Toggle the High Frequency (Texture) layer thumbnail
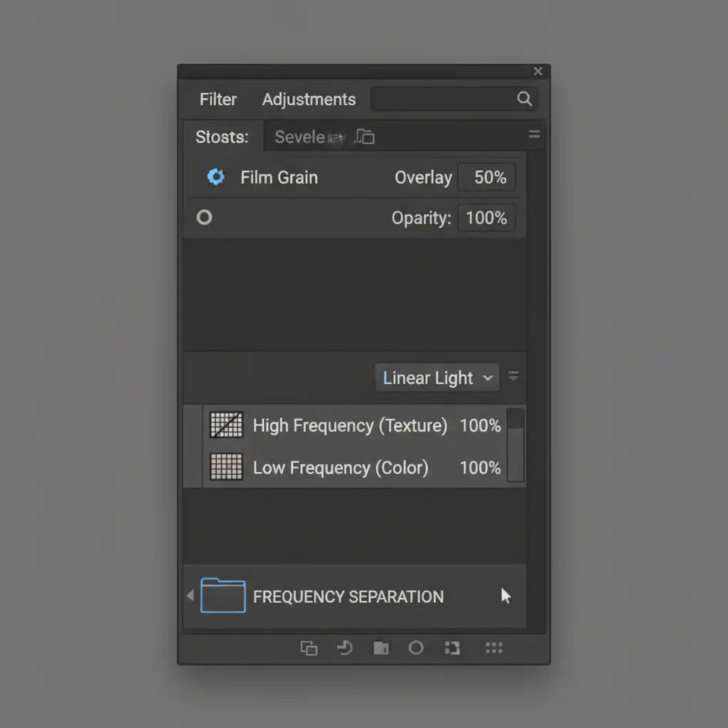This screenshot has width=728, height=728. tap(227, 425)
